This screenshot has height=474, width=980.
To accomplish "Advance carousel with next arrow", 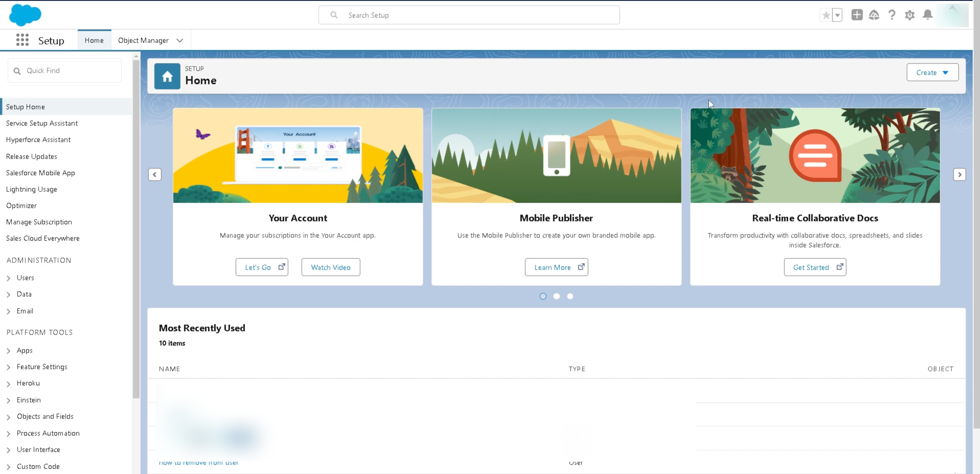I will point(960,175).
